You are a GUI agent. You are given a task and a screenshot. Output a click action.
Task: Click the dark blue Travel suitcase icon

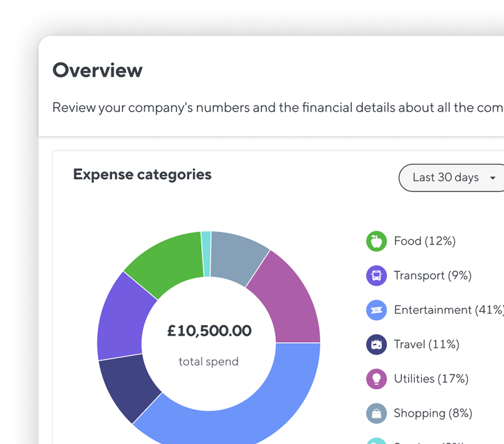[x=376, y=344]
